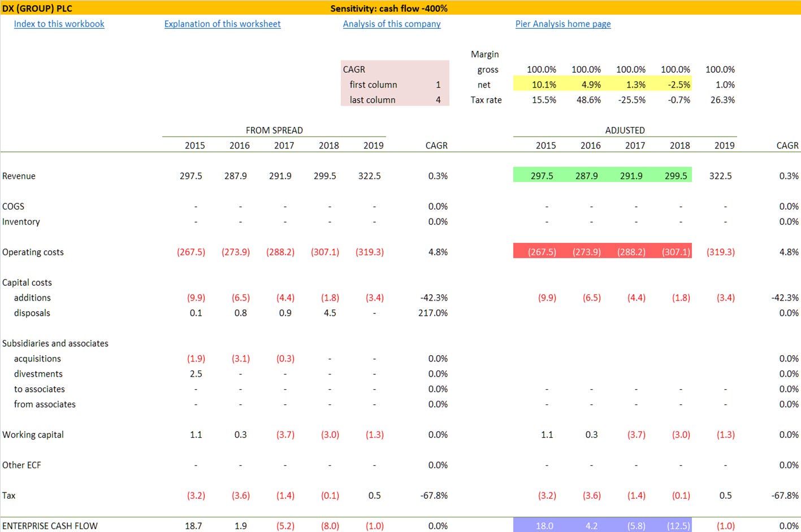Select divestments 2015 value 2.5
The height and width of the screenshot is (532, 801).
[x=196, y=374]
